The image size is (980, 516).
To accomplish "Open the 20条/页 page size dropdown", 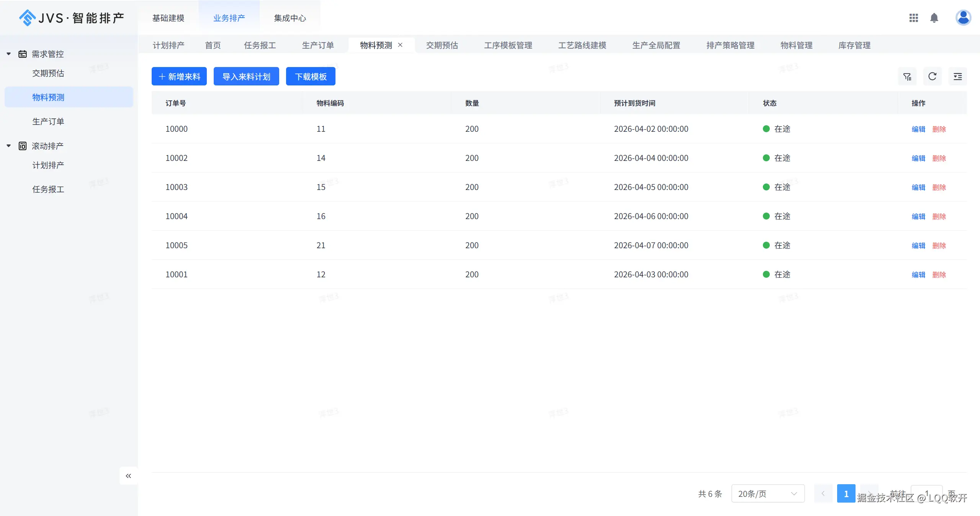I will [767, 493].
